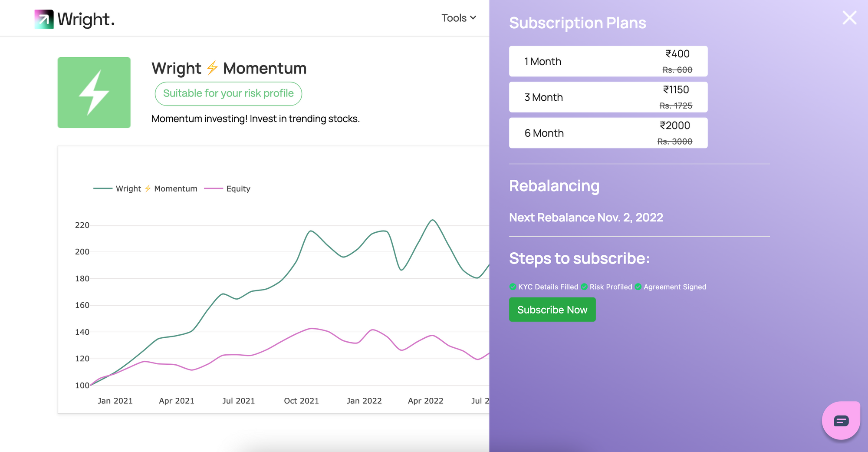Image resolution: width=868 pixels, height=452 pixels.
Task: Open the chat widget bubble
Action: point(841,420)
